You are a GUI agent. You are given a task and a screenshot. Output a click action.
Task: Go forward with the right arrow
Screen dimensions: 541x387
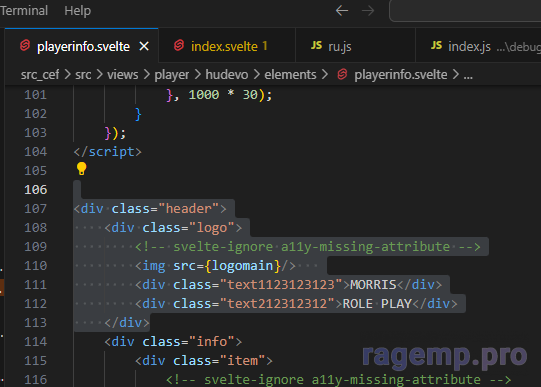click(368, 11)
